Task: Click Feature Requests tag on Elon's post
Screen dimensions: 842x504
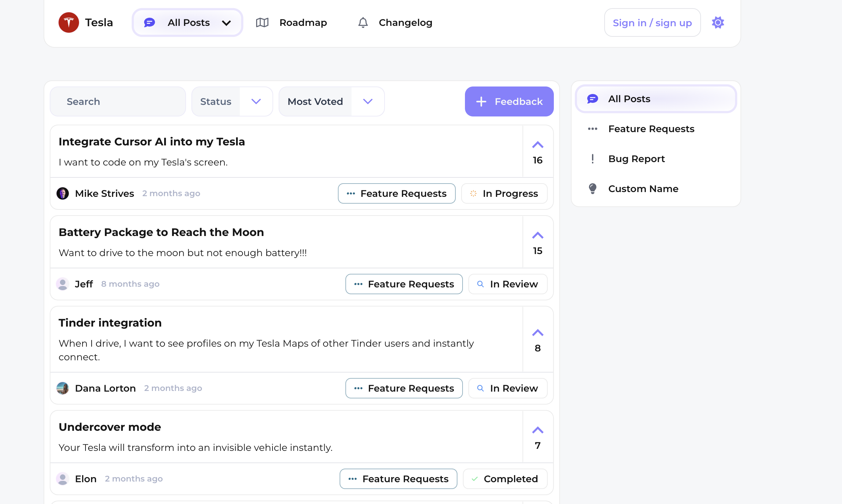Action: [399, 479]
